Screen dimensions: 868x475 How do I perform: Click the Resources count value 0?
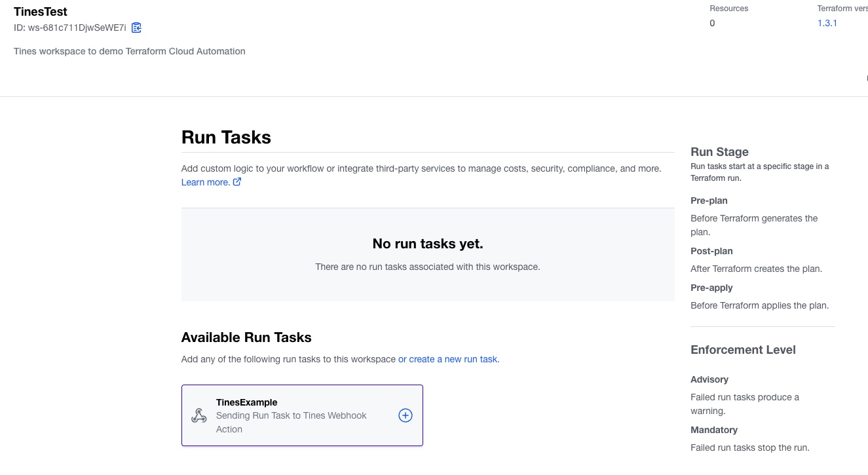pos(712,23)
